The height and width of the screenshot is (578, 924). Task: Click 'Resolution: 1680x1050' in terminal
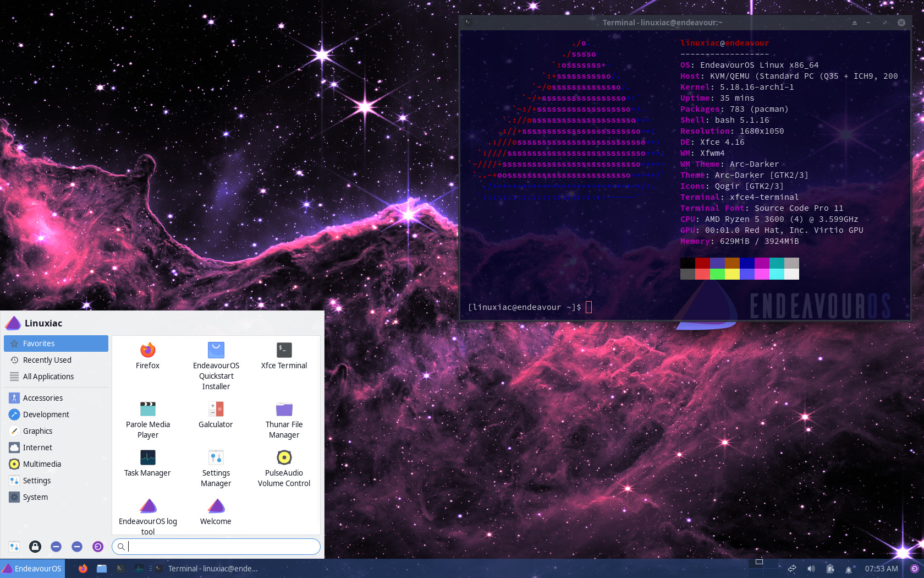tap(732, 131)
